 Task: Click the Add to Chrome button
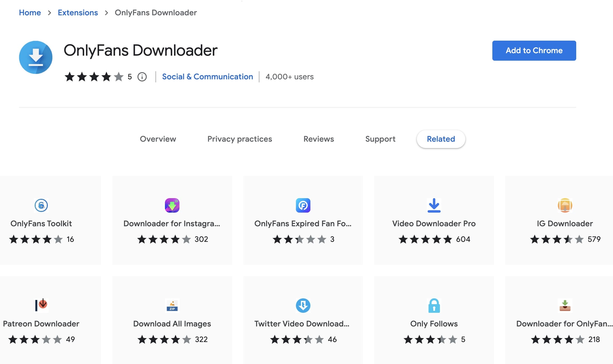click(534, 51)
